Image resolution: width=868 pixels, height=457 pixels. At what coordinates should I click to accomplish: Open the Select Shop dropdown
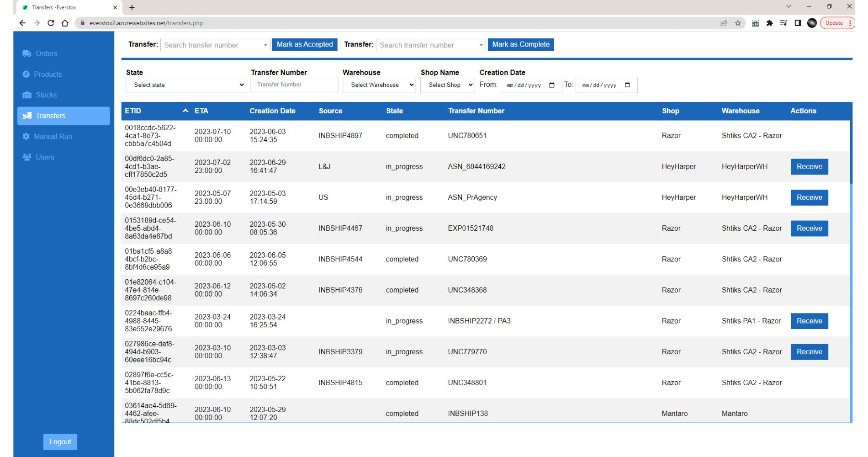point(448,85)
